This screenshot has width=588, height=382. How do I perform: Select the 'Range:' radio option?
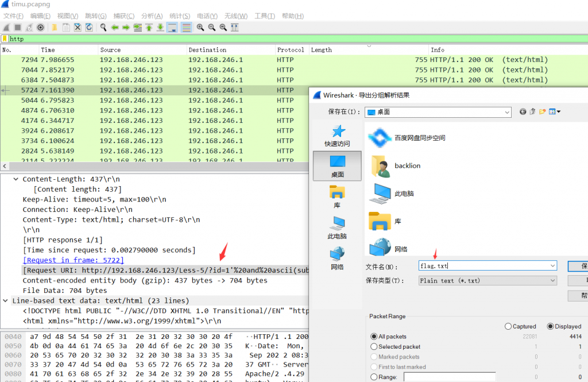click(x=374, y=377)
